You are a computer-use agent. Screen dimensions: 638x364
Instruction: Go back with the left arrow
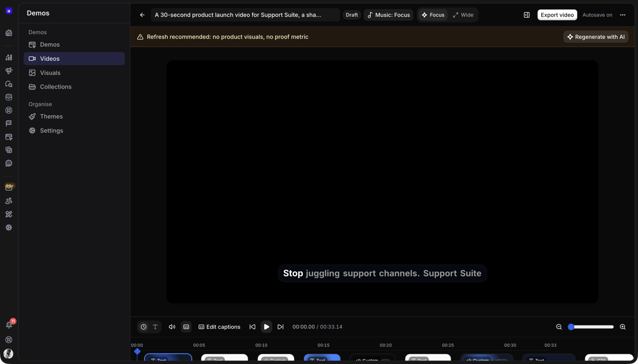142,15
